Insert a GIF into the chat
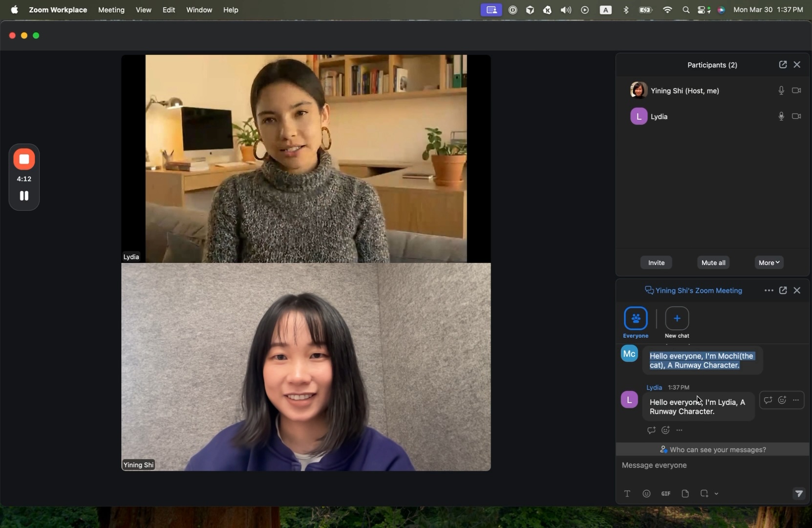 click(665, 494)
